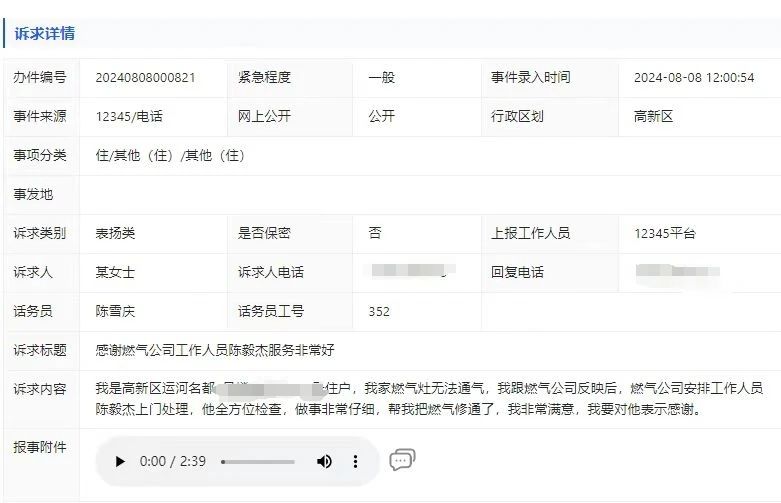This screenshot has height=503, width=781.
Task: Select the case number 20240808000821
Action: click(x=145, y=77)
